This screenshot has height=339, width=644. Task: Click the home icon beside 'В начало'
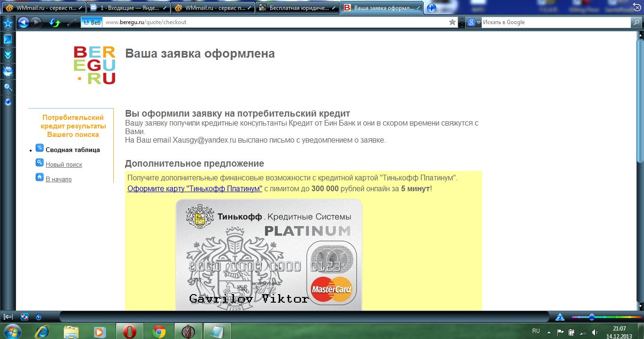(40, 177)
